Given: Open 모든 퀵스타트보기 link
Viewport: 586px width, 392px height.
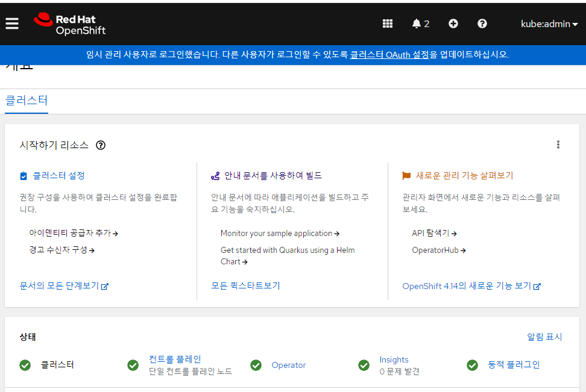Looking at the screenshot, I should (x=245, y=286).
